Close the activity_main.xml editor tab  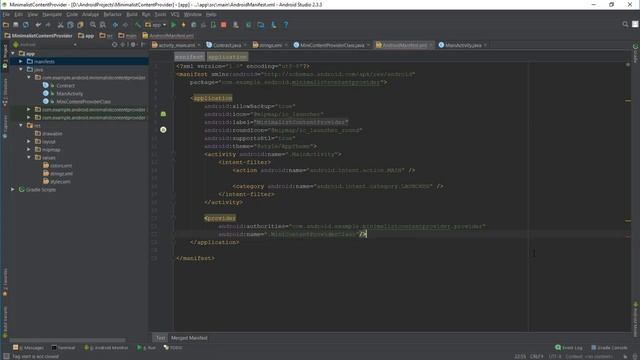199,45
